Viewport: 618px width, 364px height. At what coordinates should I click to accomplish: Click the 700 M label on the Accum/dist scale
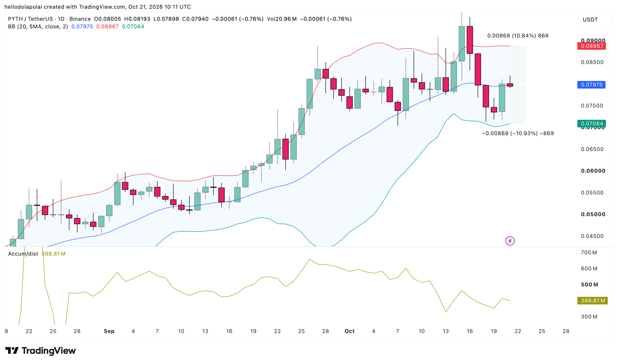point(589,252)
